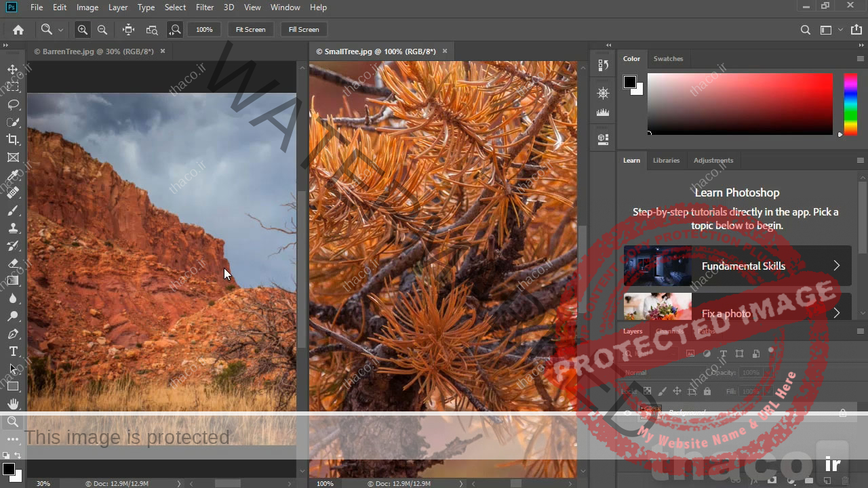This screenshot has width=868, height=488.
Task: Switch to the Adjustments panel tab
Action: pos(713,161)
